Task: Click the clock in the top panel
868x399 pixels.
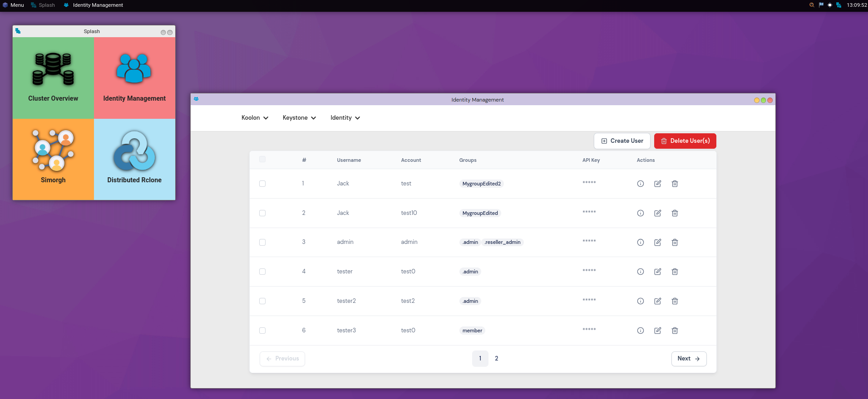Action: [857, 5]
